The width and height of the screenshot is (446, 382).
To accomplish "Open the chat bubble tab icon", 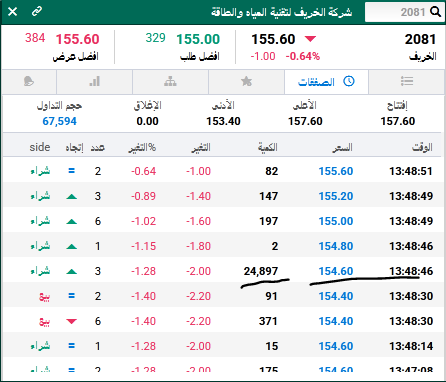I will (x=29, y=81).
